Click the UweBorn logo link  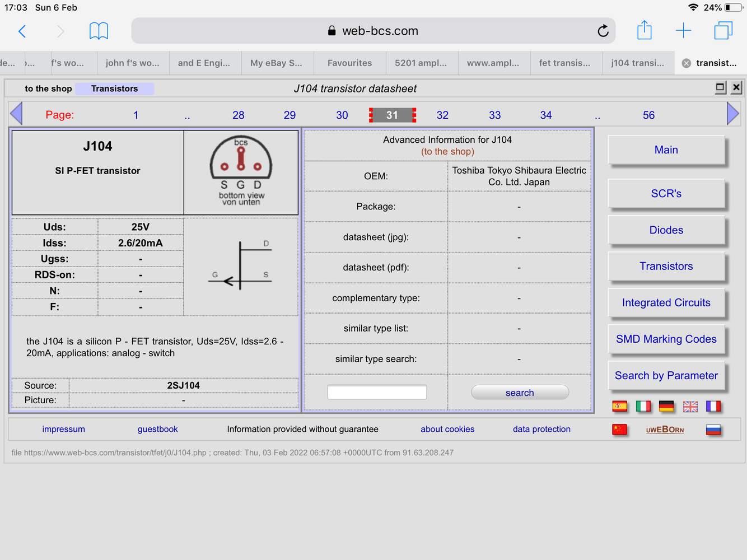(x=665, y=430)
